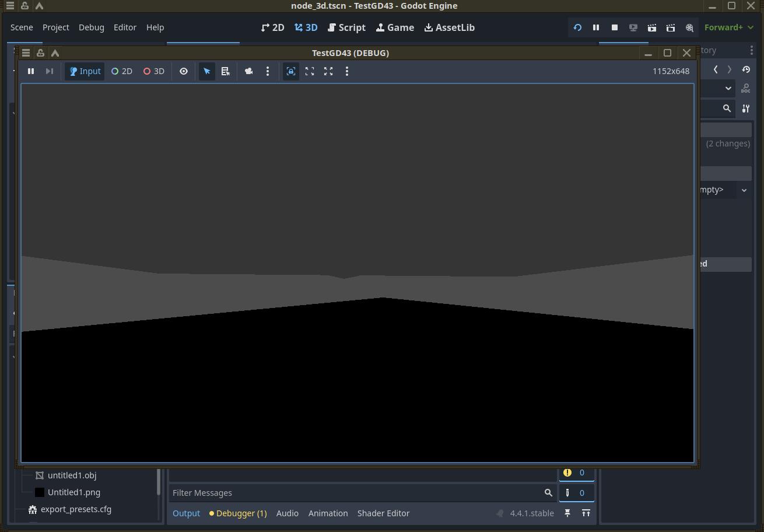Toggle the Input selection mode
Image resolution: width=764 pixels, height=532 pixels.
point(85,71)
